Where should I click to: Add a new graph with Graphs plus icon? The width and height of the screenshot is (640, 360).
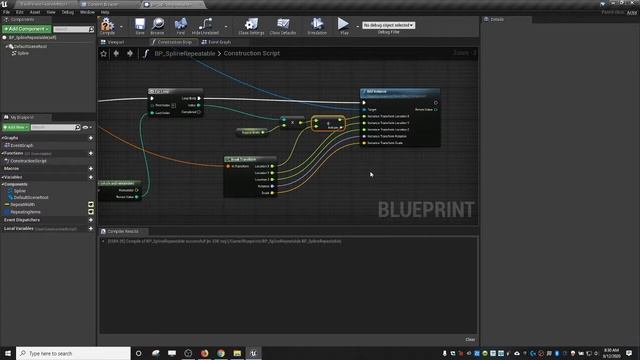[x=91, y=138]
